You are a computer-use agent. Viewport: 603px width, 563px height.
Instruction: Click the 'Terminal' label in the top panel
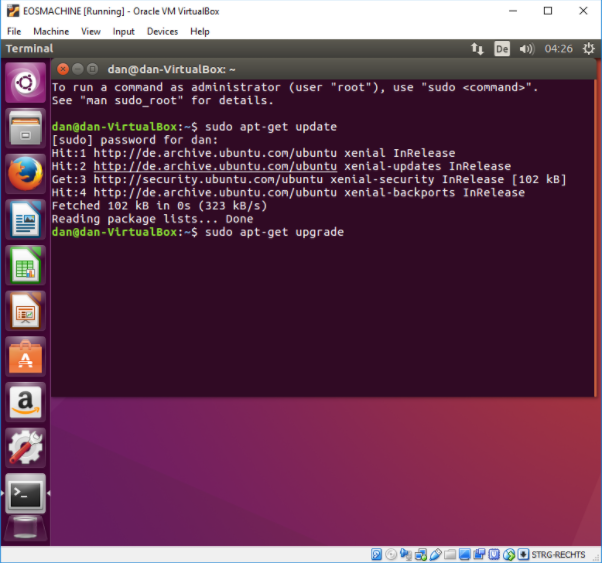coord(29,49)
